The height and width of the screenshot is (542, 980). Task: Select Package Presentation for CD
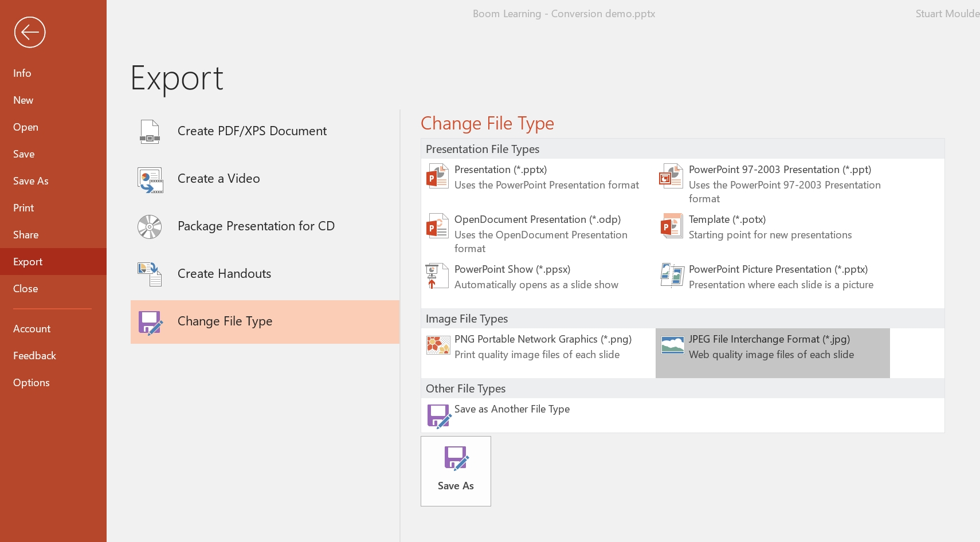pyautogui.click(x=265, y=226)
